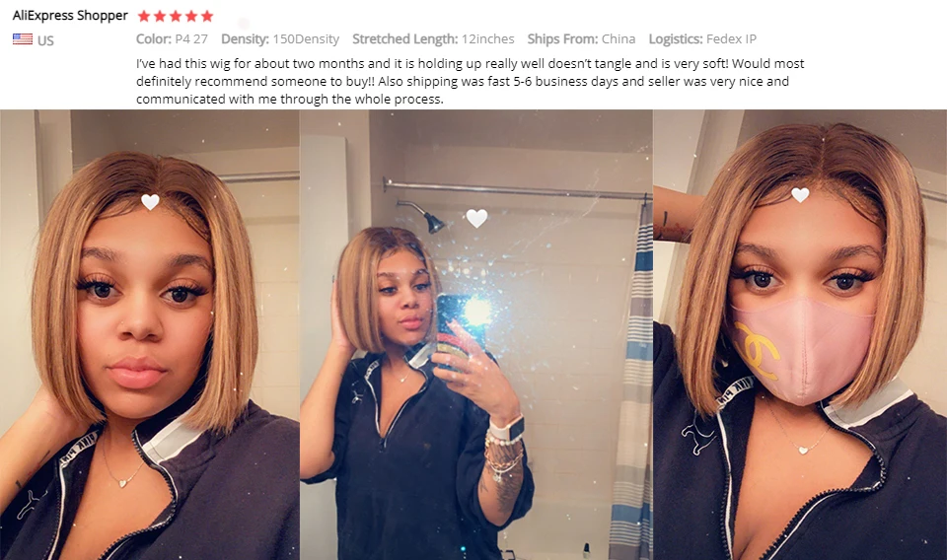Click the review text paragraph

click(x=470, y=81)
